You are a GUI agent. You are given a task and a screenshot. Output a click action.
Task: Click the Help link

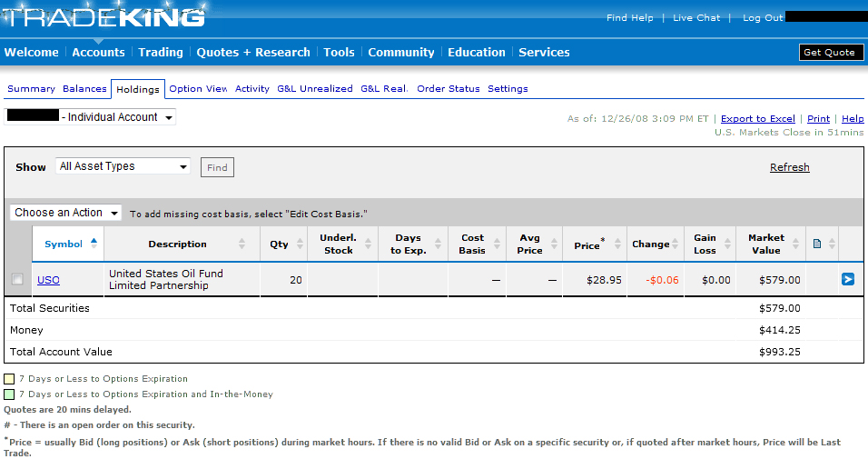pyautogui.click(x=853, y=119)
